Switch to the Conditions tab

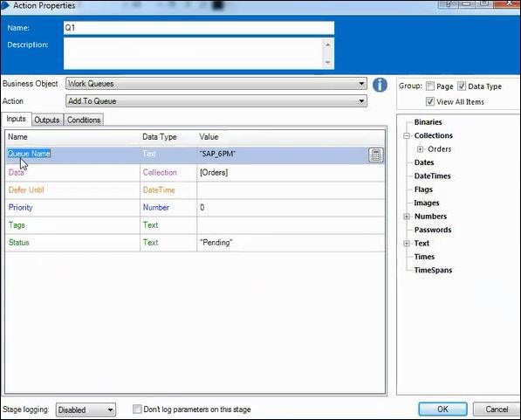(x=84, y=120)
